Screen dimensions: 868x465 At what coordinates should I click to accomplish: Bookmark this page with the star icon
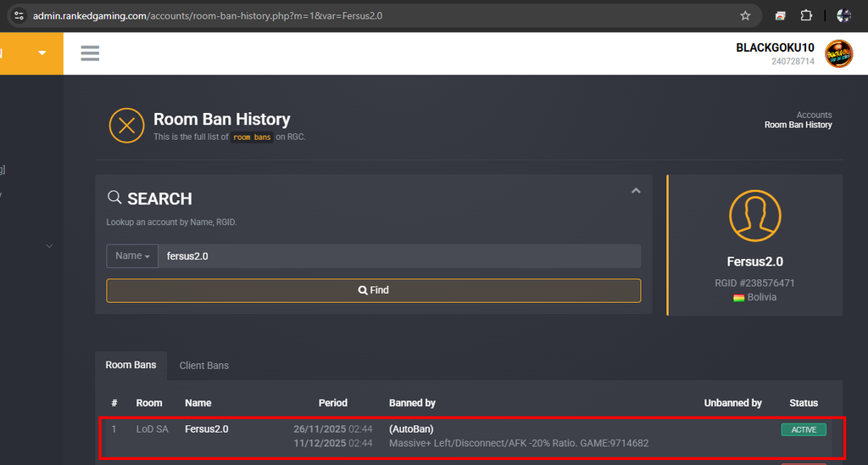point(745,15)
